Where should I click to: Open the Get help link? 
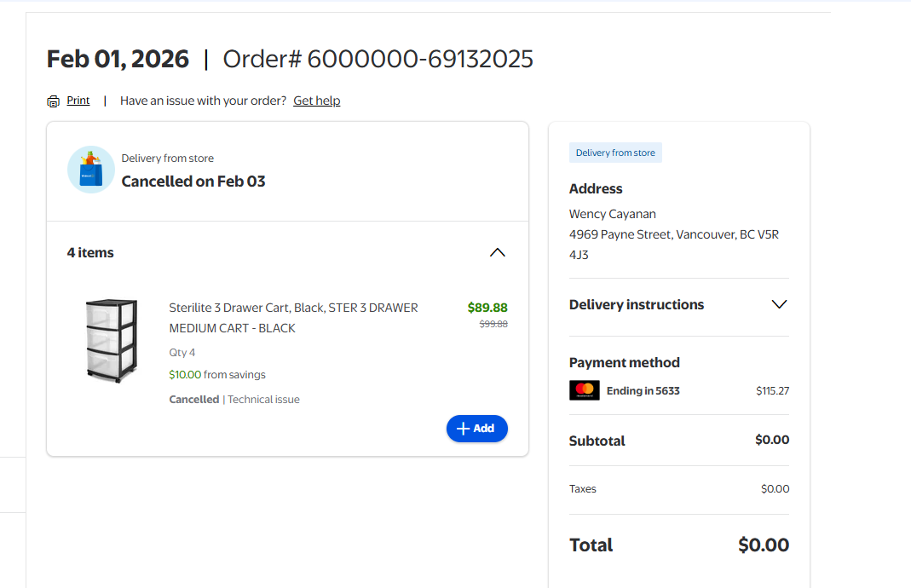click(x=316, y=101)
